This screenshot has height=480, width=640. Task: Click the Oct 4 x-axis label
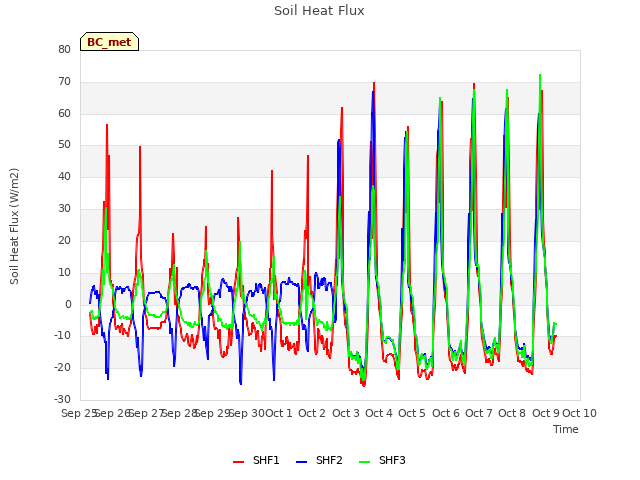379,413
